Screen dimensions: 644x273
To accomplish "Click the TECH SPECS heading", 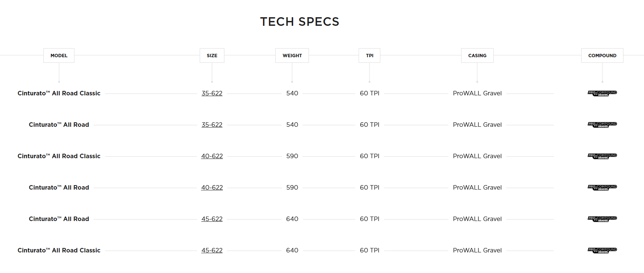I will [300, 22].
